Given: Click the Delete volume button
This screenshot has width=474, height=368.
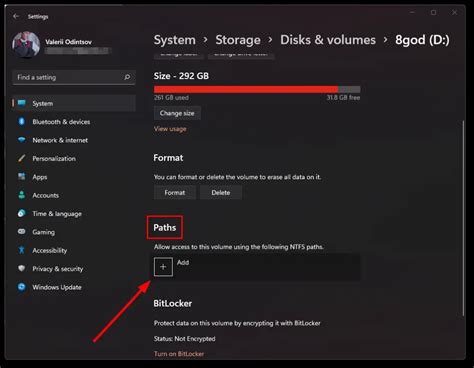Looking at the screenshot, I should tap(221, 193).
